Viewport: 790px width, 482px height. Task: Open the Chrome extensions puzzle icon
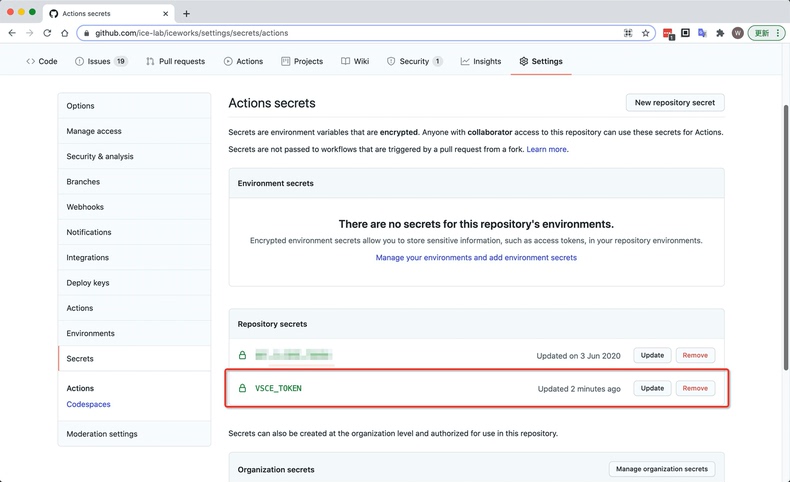click(720, 33)
